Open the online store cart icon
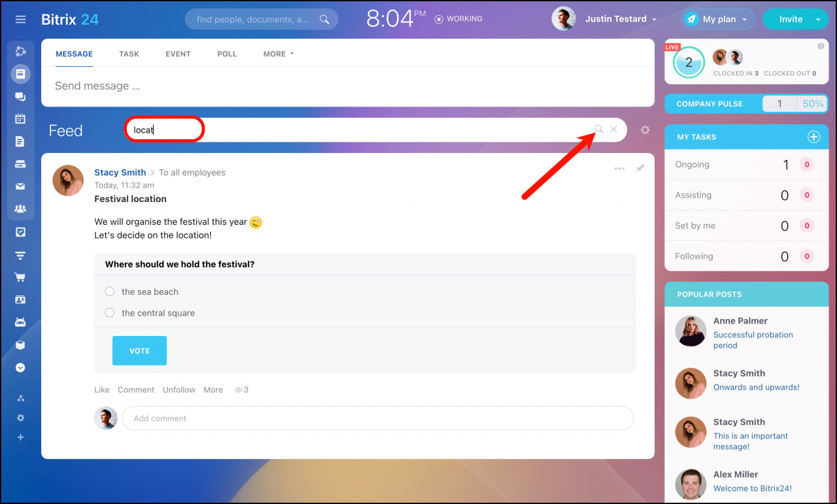Image resolution: width=837 pixels, height=504 pixels. 20,277
